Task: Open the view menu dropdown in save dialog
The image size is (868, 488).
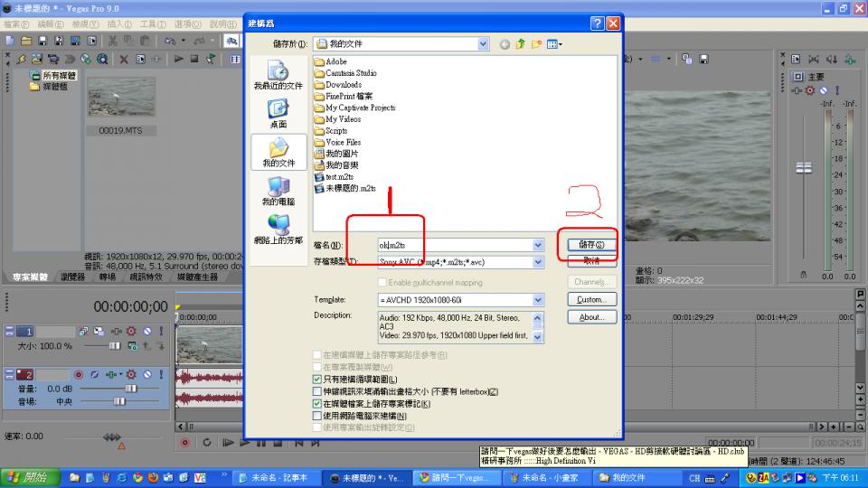Action: tap(554, 44)
